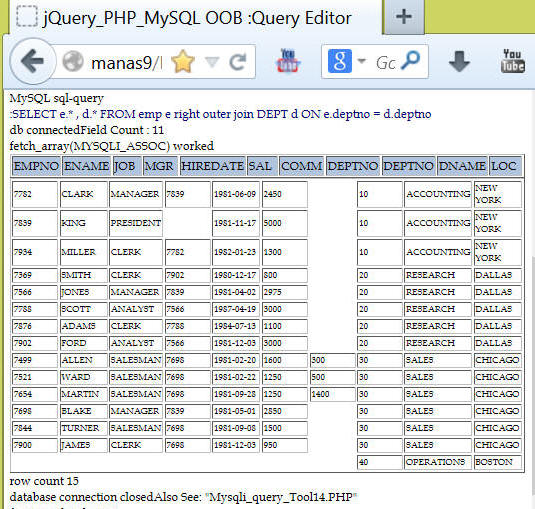The image size is (535, 509).
Task: Click the JONES name cell
Action: 84,292
